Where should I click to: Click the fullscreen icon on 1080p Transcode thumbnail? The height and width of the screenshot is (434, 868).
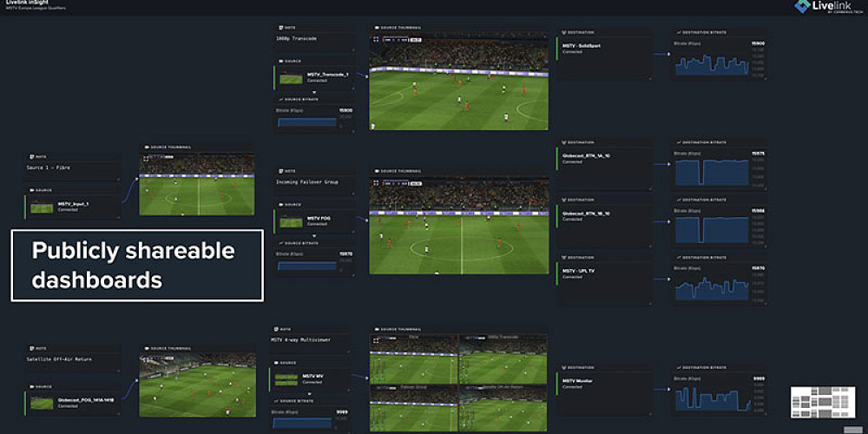click(376, 39)
